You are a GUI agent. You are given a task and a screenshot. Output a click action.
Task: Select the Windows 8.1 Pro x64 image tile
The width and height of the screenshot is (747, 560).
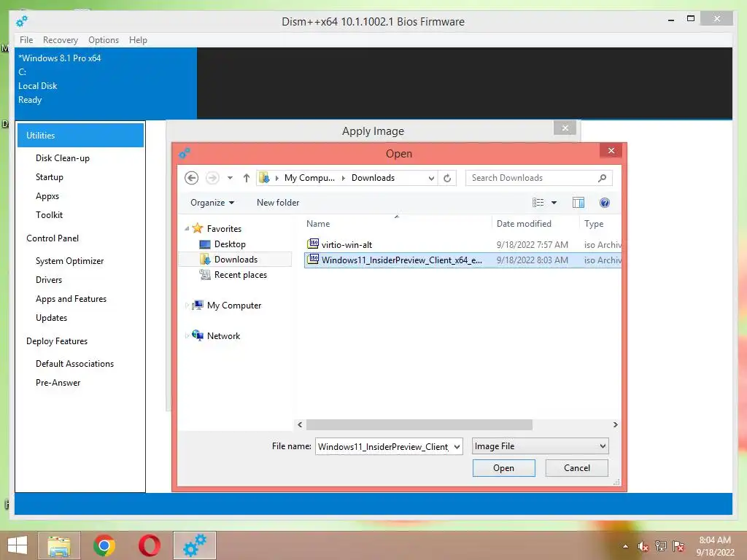click(106, 83)
